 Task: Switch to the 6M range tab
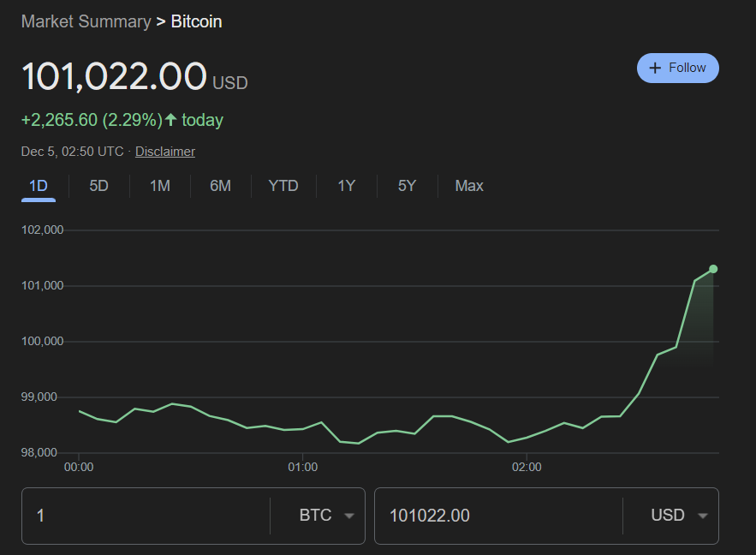point(220,186)
